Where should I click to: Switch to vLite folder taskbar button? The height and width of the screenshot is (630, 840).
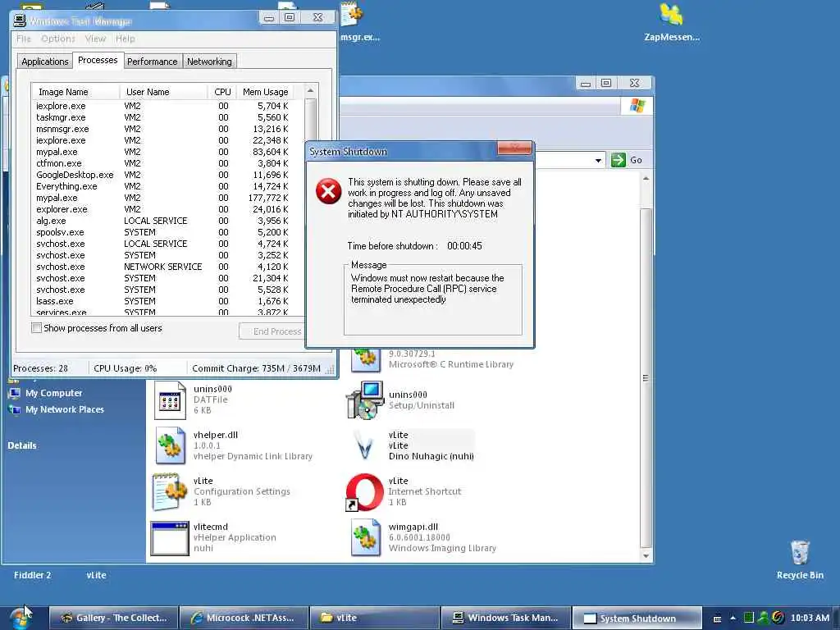click(x=375, y=618)
